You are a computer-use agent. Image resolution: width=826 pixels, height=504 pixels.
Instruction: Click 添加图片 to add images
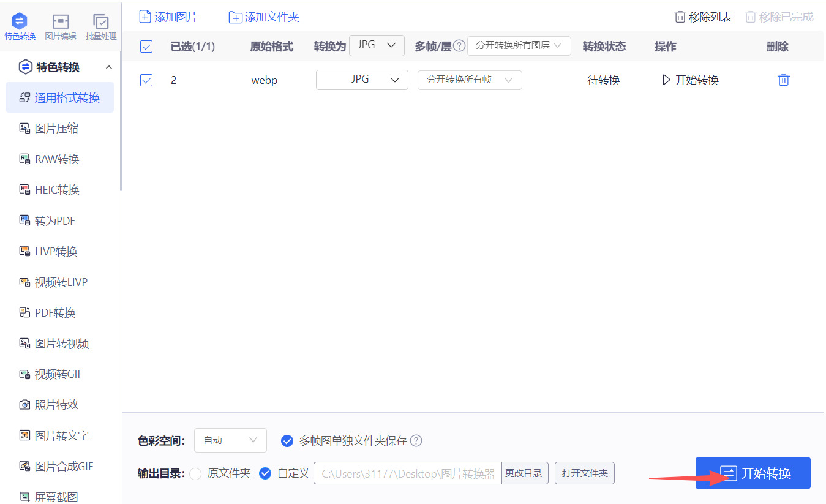coord(169,17)
